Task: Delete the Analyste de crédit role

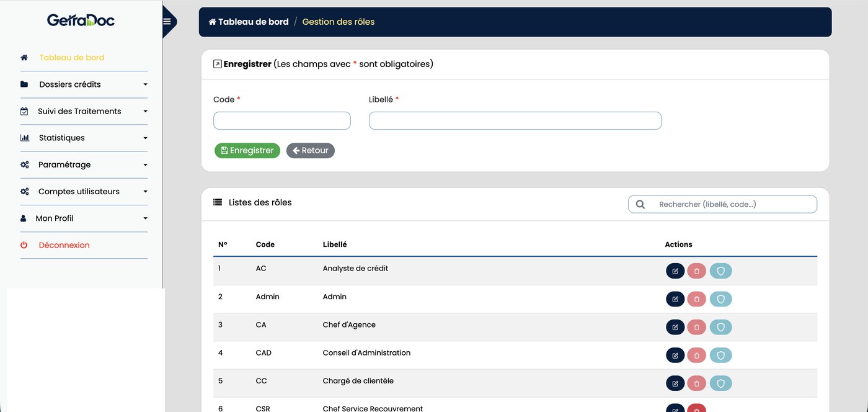Action: (x=696, y=271)
